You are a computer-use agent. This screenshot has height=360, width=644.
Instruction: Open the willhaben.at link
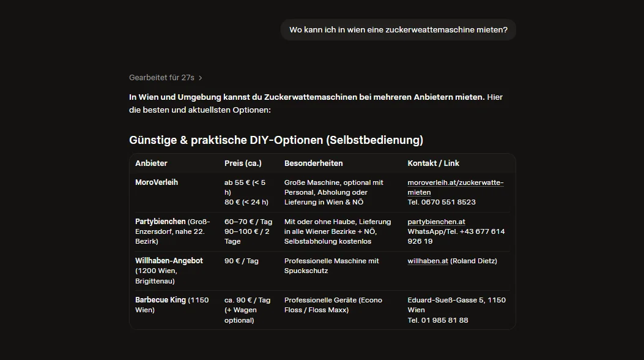tap(427, 261)
